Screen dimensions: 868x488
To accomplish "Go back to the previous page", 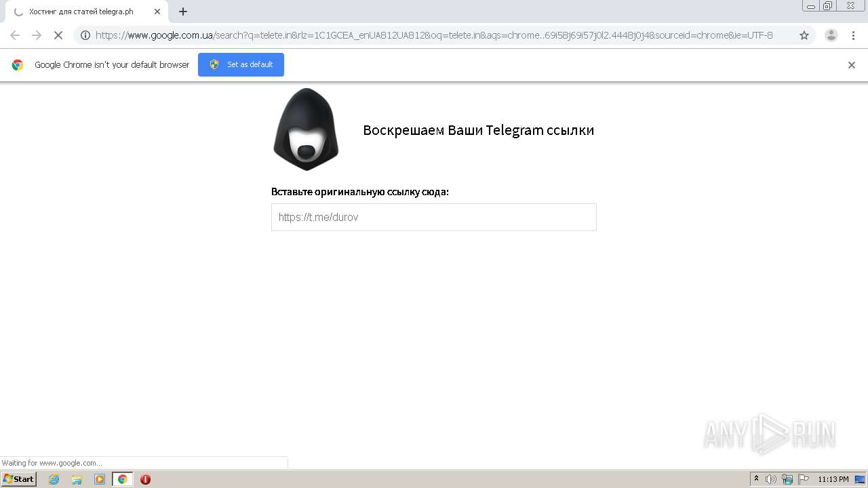I will [15, 35].
